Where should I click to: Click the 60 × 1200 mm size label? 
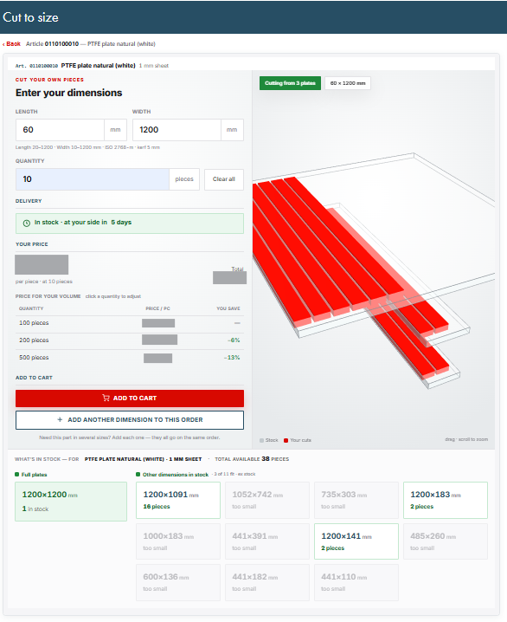coord(348,83)
